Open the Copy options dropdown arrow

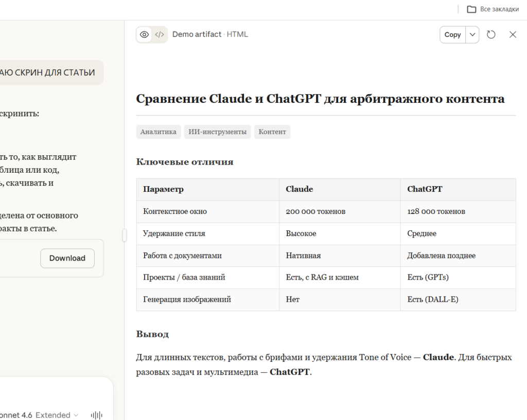tap(472, 34)
